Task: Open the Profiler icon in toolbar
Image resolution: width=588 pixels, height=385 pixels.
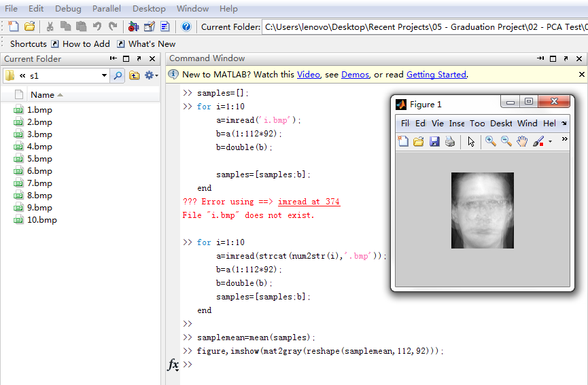Action: click(x=165, y=26)
